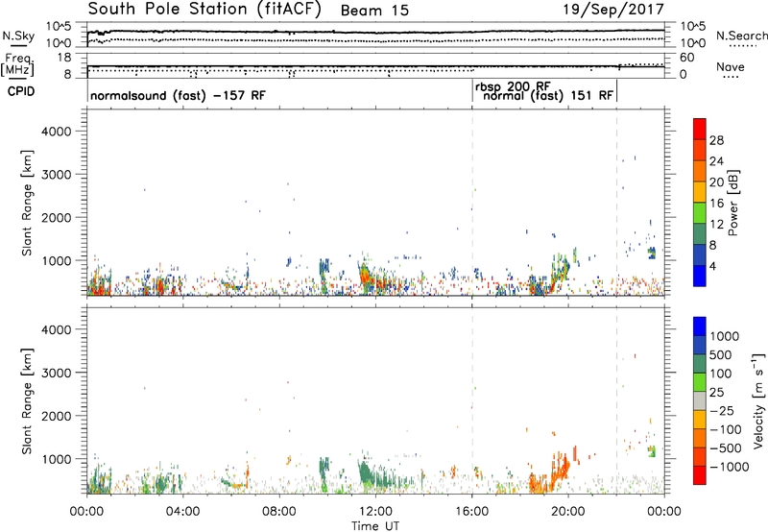Viewport: 768px width, 532px height.
Task: Pick the bottom red Velocity colorbar segment
Action: [x=700, y=475]
